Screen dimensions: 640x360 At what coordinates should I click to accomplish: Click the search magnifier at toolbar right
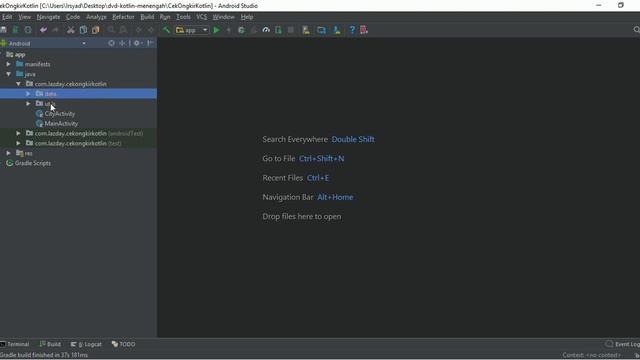pos(636,30)
